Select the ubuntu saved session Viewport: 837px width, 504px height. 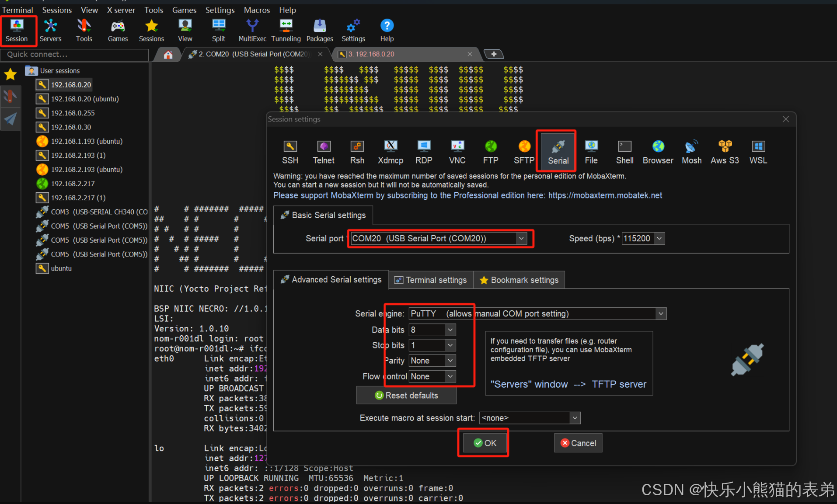54,268
